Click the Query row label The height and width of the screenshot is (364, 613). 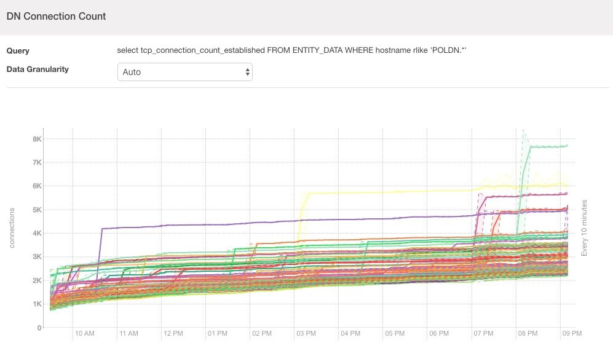18,50
